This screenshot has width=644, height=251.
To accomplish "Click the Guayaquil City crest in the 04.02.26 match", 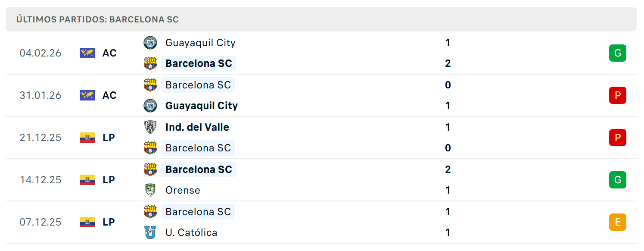I will pyautogui.click(x=150, y=43).
